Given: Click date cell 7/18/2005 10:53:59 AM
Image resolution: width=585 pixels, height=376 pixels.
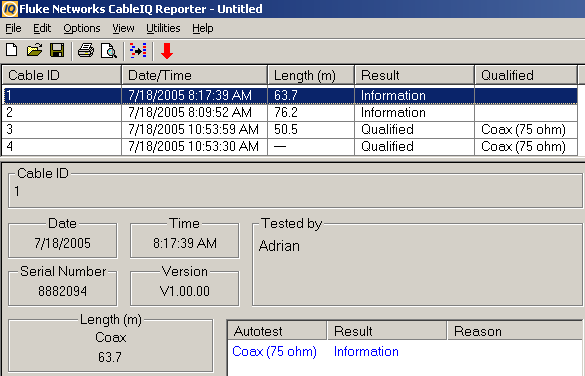Looking at the screenshot, I should 193,129.
